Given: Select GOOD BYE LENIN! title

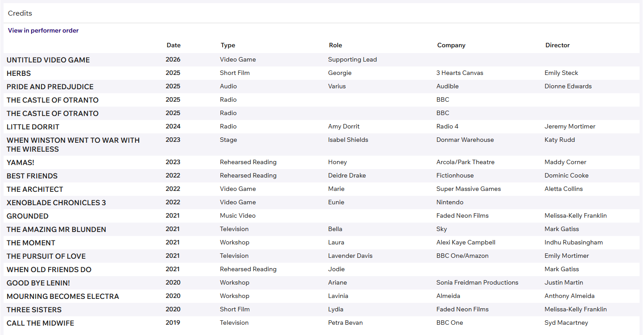Looking at the screenshot, I should [x=38, y=283].
